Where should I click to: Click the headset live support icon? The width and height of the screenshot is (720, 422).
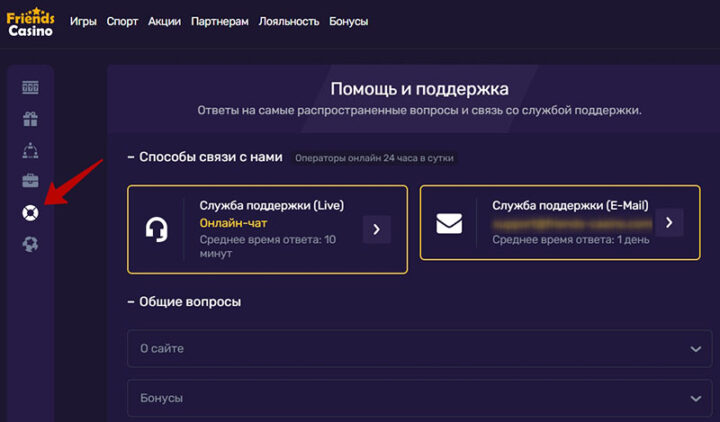157,229
